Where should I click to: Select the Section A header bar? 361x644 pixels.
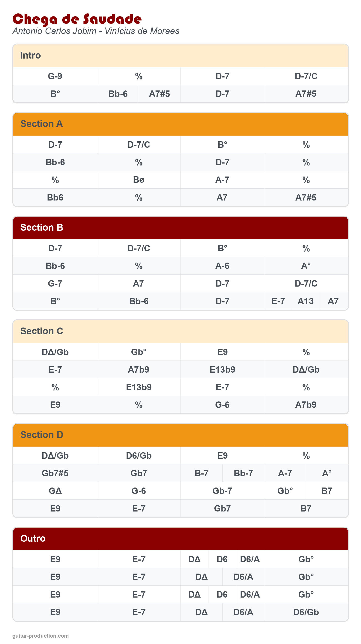click(180, 124)
